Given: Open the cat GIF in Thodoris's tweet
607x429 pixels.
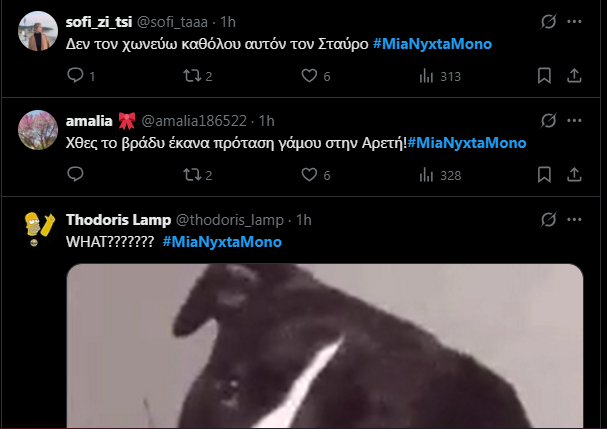Looking at the screenshot, I should (x=325, y=346).
